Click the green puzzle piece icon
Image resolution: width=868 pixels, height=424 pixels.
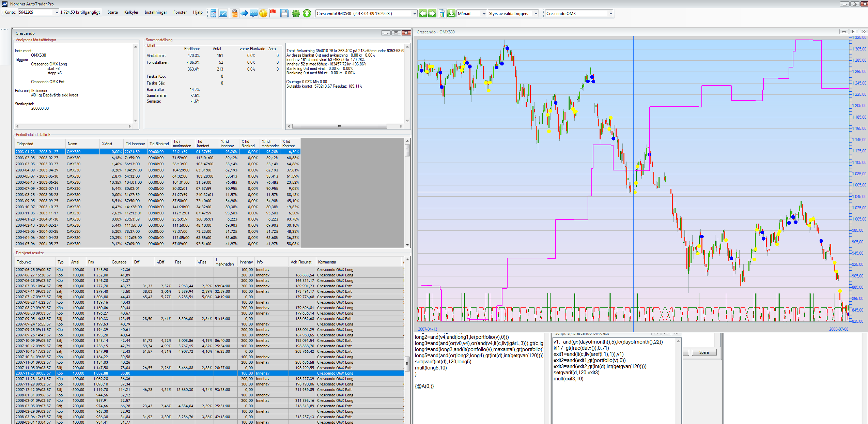[x=296, y=14]
